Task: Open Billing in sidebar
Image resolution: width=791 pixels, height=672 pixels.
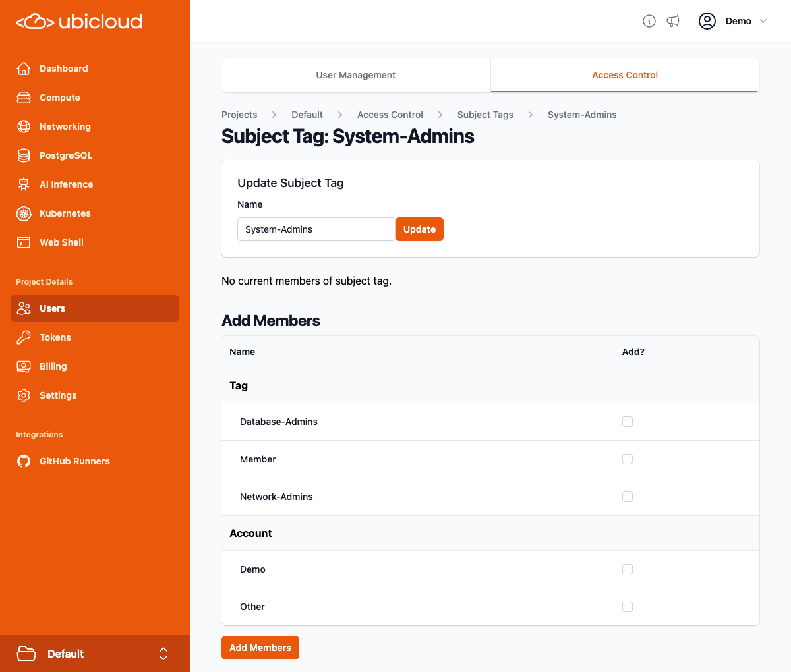Action: (95, 366)
